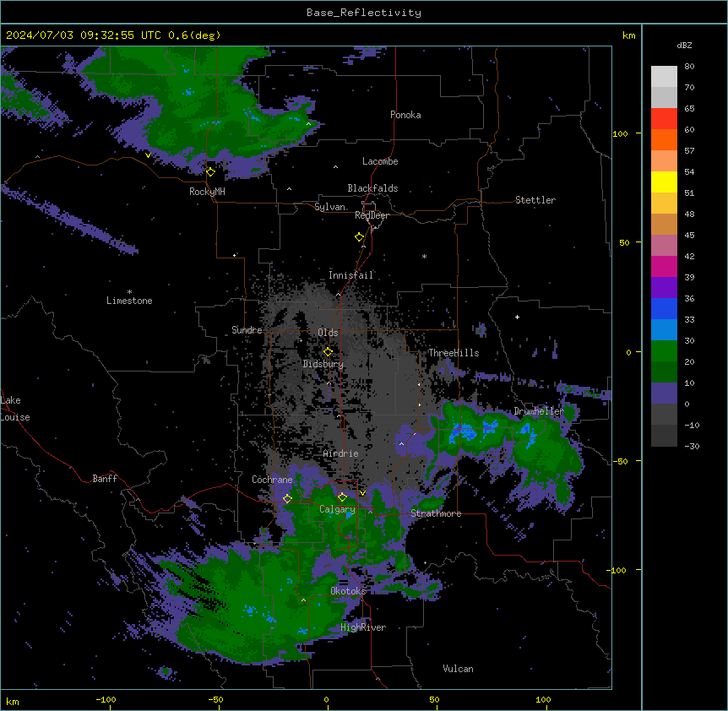Click the yellow marker below Cochrane label
This screenshot has width=728, height=711.
point(287,498)
